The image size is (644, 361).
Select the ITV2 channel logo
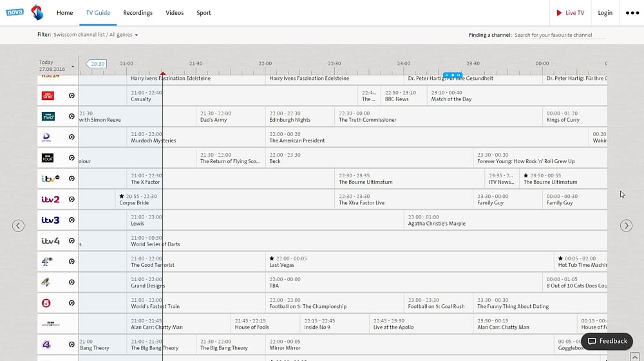pyautogui.click(x=50, y=199)
